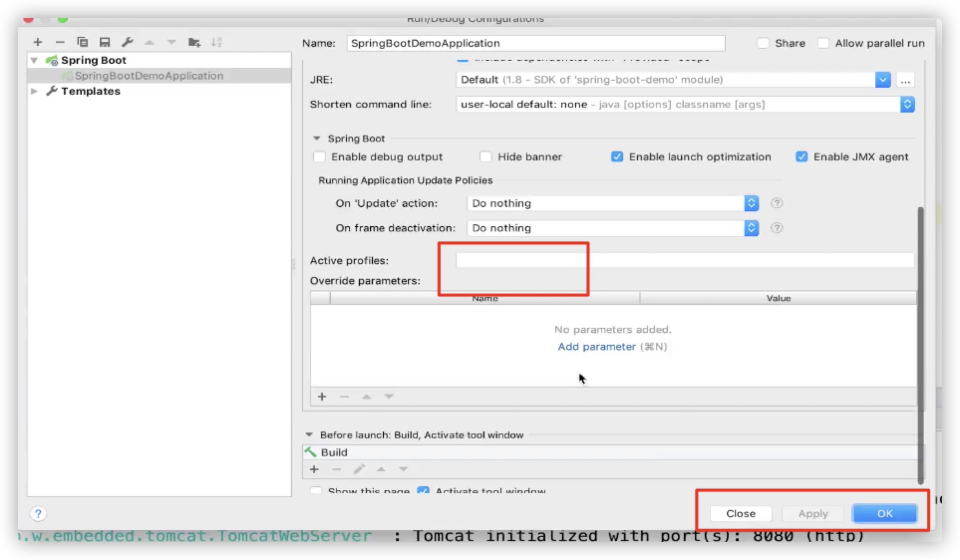Add override parameter with plus icon
This screenshot has width=960, height=560.
(322, 397)
